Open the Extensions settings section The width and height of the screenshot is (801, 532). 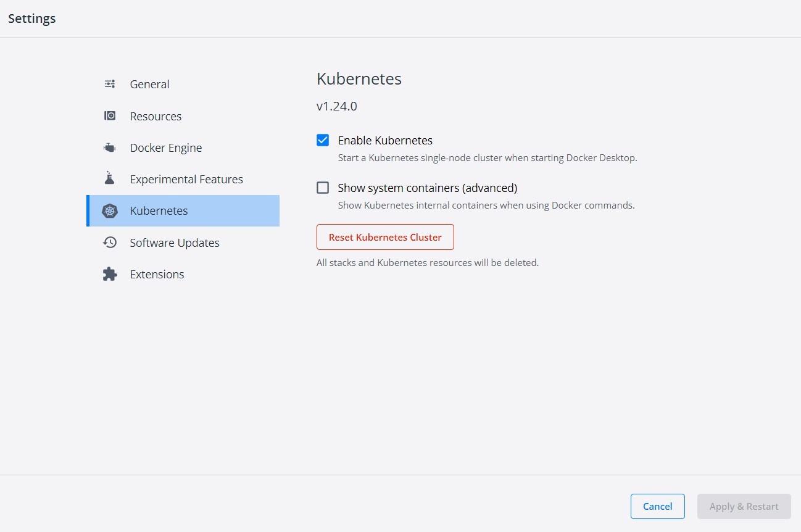point(157,273)
